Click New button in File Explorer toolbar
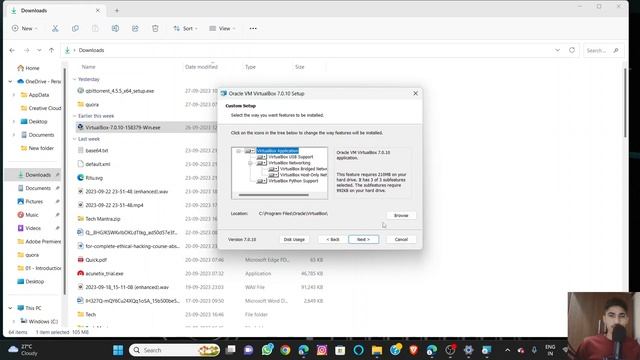The image size is (640, 360). coord(24,29)
